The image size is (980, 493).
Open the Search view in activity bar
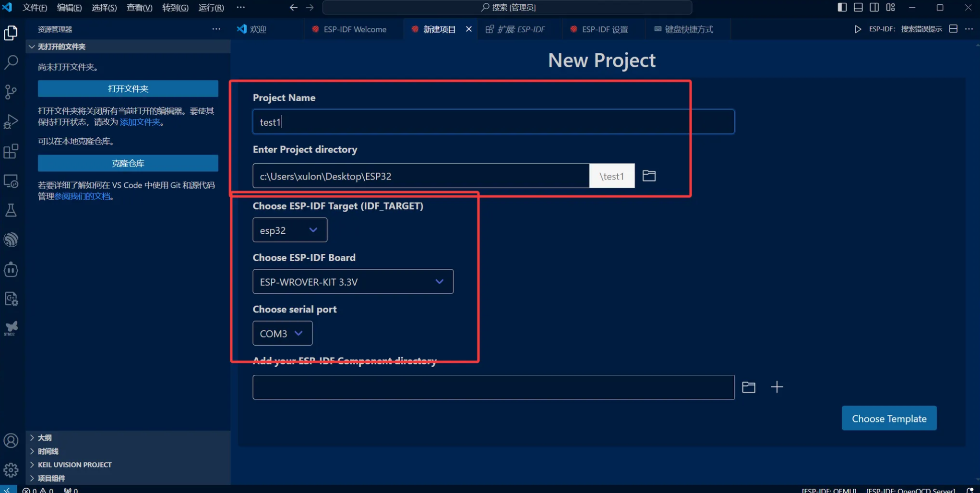click(x=11, y=62)
